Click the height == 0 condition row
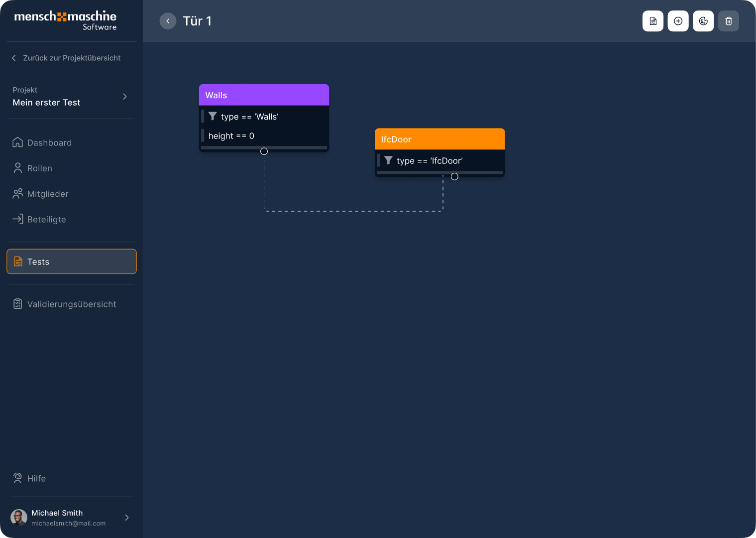The width and height of the screenshot is (756, 538). pos(264,135)
